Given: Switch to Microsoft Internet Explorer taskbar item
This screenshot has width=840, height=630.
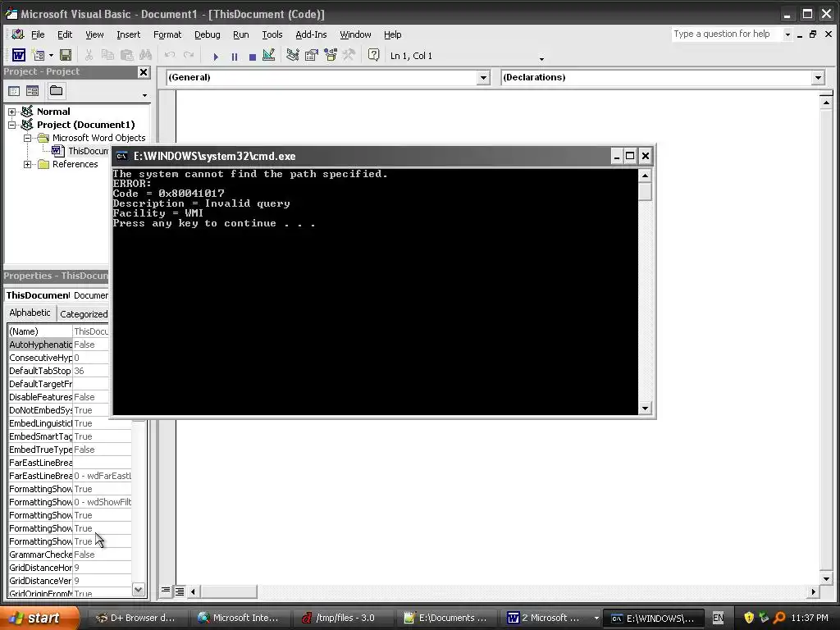Looking at the screenshot, I should pos(240,618).
